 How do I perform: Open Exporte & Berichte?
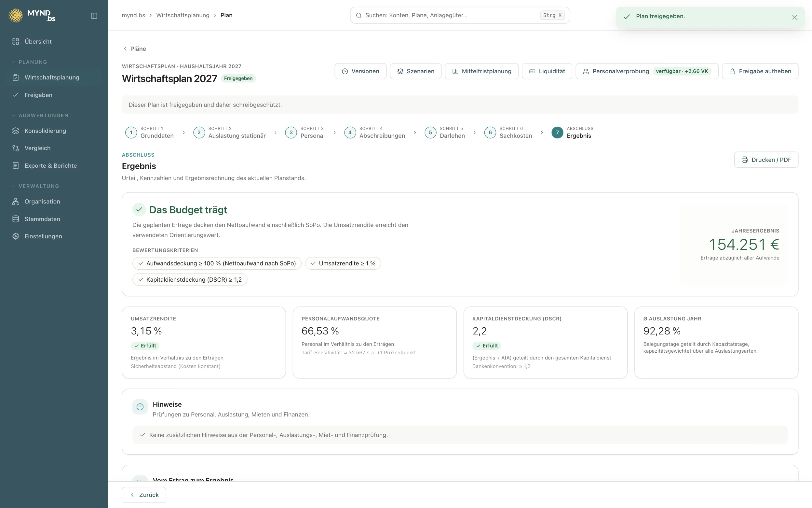pyautogui.click(x=54, y=165)
